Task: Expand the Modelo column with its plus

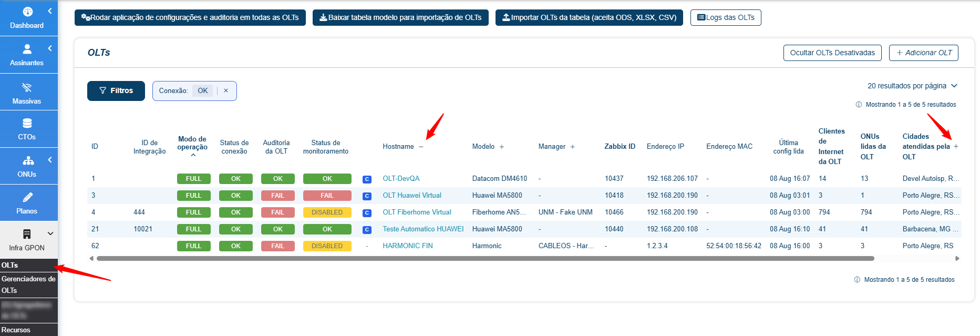Action: [502, 147]
